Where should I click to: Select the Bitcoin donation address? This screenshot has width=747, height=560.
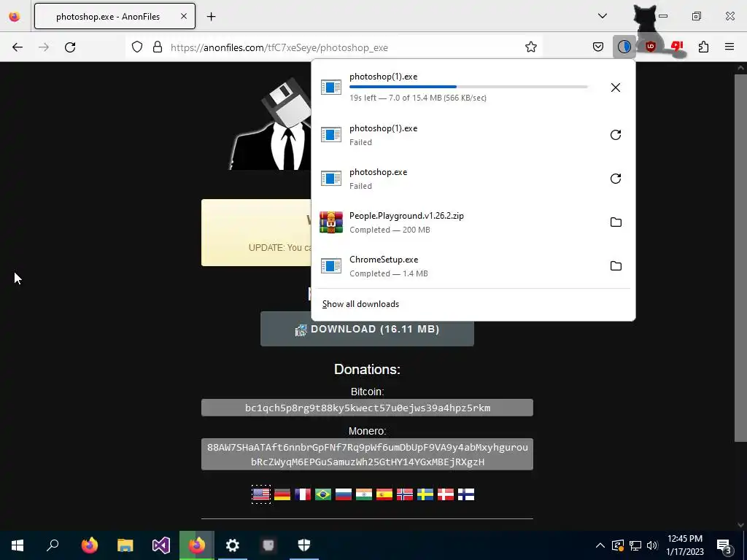coord(368,408)
